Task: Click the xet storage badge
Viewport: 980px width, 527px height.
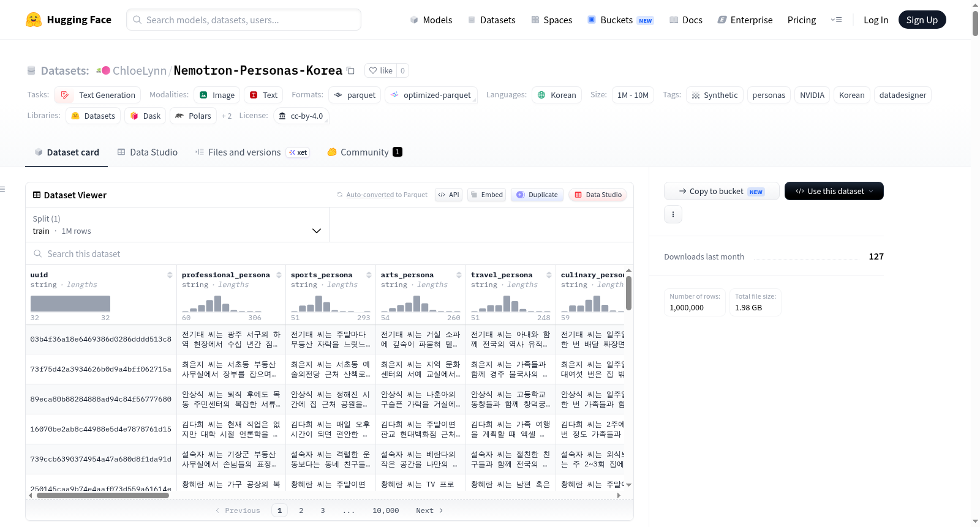Action: [x=298, y=152]
